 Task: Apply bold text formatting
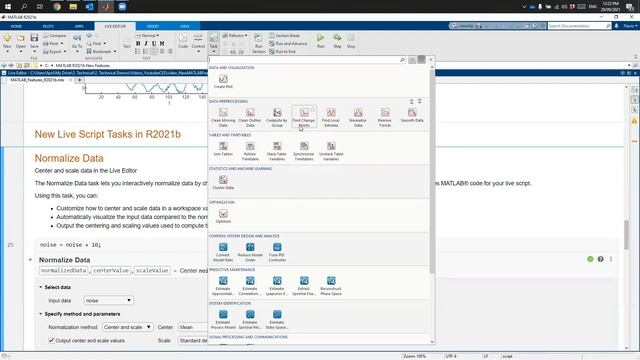point(138,43)
